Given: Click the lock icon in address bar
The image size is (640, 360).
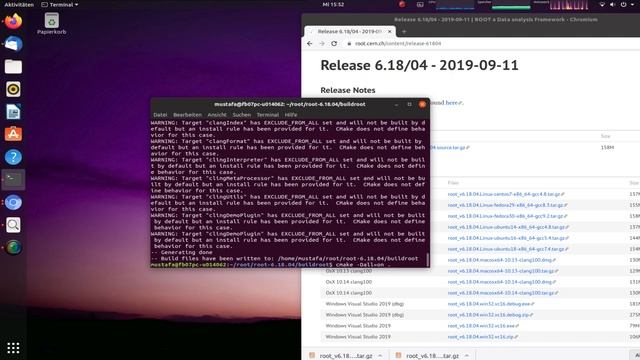Looking at the screenshot, I should pos(349,43).
